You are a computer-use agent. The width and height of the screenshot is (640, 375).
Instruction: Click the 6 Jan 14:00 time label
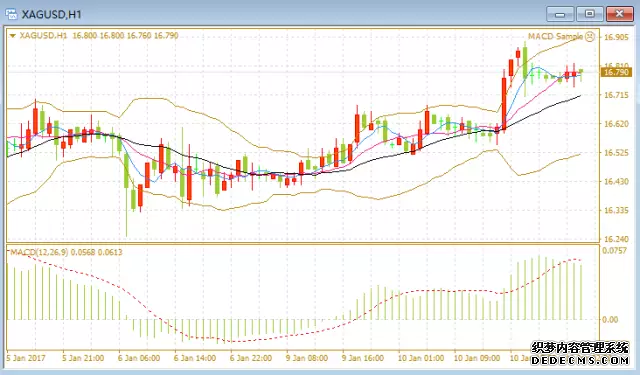195,358
